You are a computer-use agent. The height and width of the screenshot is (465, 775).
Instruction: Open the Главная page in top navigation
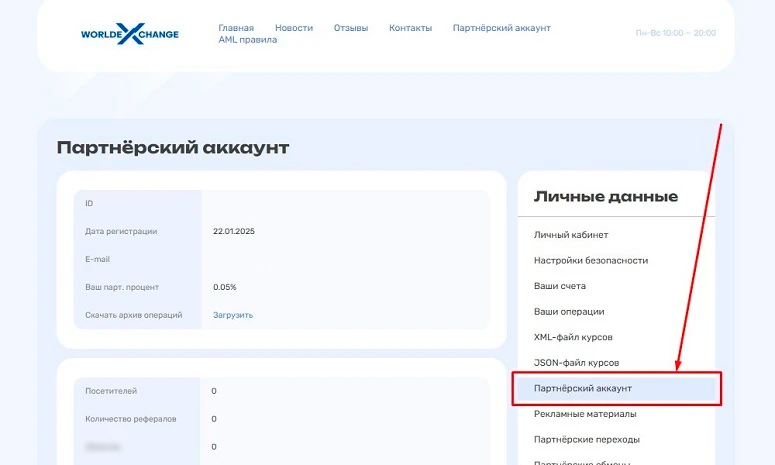coord(236,28)
